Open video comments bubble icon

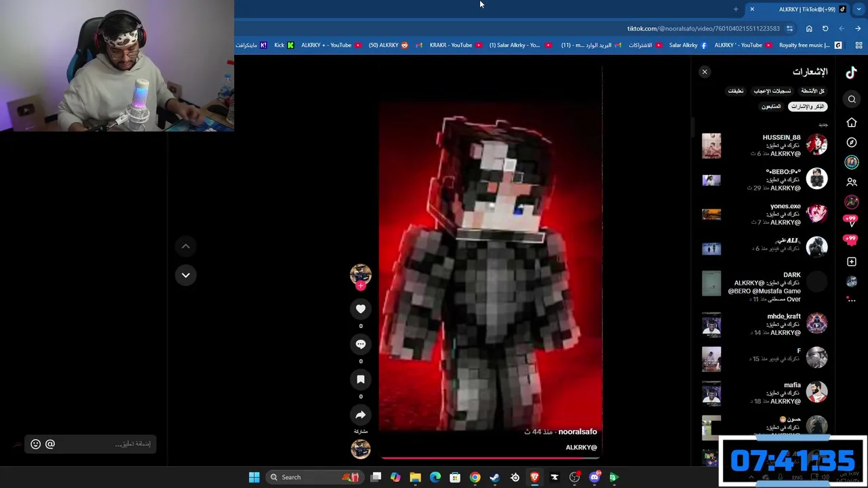click(x=361, y=344)
